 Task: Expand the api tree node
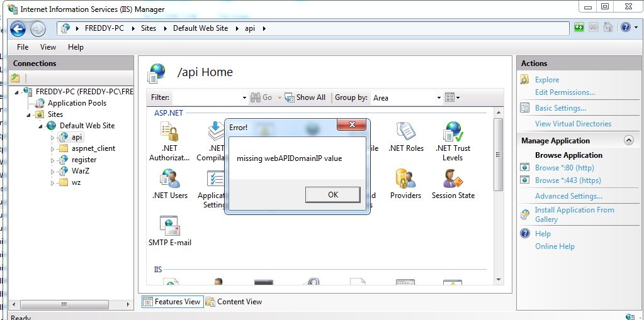point(52,138)
